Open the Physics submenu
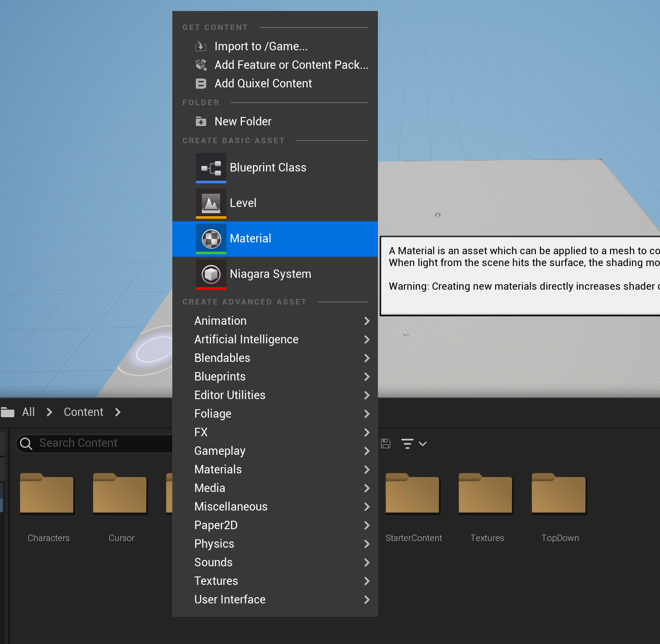 (x=275, y=544)
